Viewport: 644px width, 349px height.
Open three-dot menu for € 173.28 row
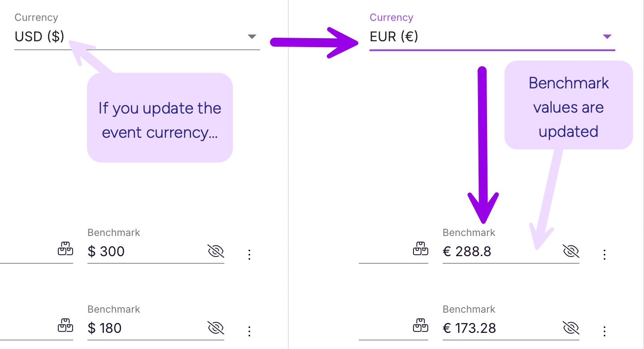(x=605, y=332)
